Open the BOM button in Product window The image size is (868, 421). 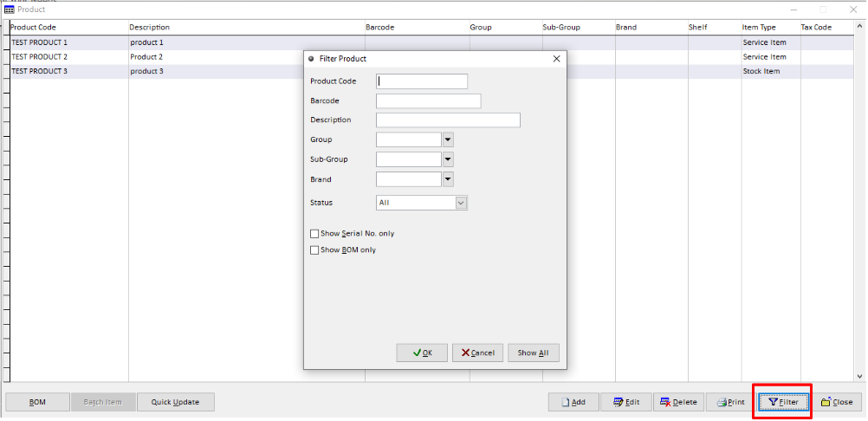tap(37, 402)
